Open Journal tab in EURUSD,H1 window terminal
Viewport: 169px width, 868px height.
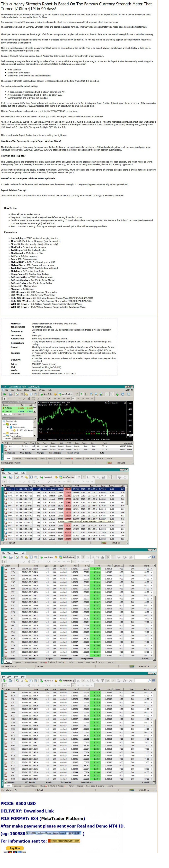[x=109, y=459]
